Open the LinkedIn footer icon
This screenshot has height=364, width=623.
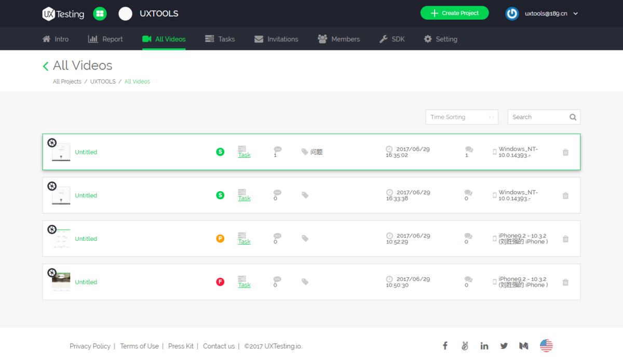[x=484, y=346]
